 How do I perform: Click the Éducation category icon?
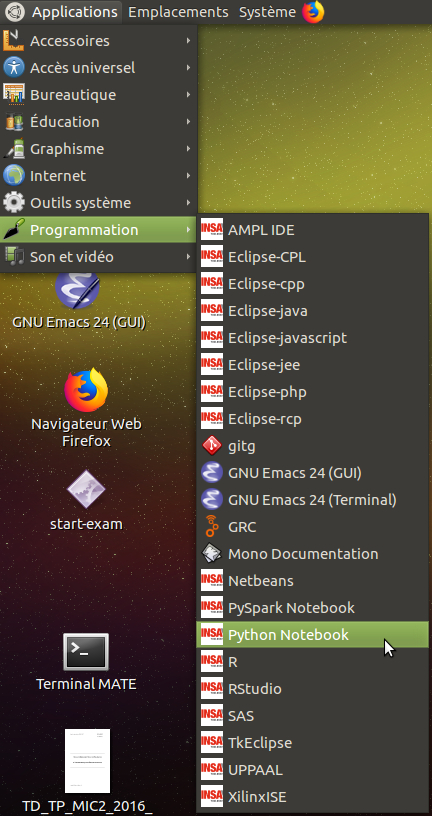click(14, 122)
